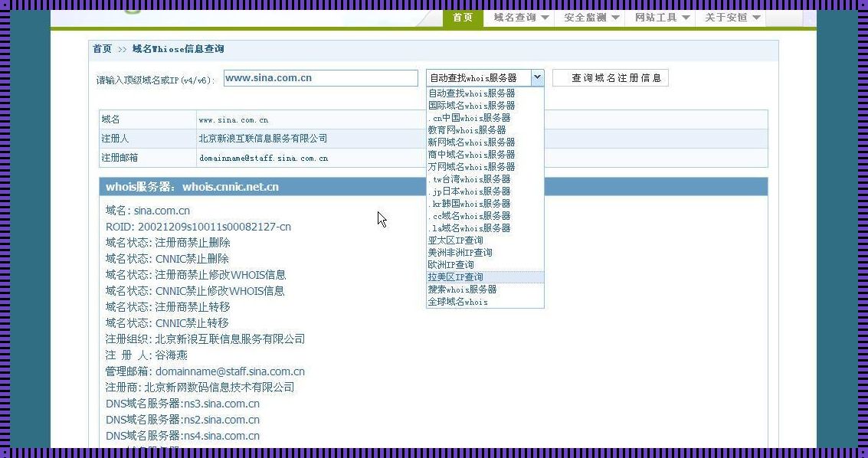
Task: Click the domain input field containing www.sina.com.cn
Action: click(320, 78)
